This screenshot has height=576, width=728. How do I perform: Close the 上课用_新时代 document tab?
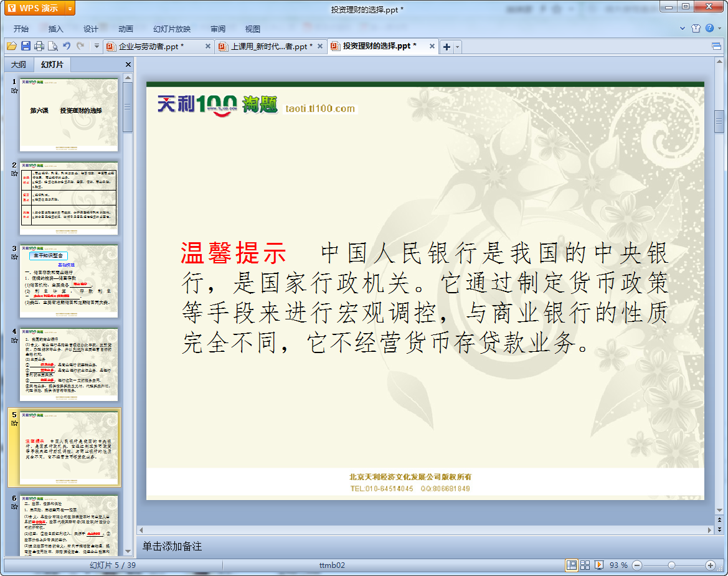tap(320, 47)
